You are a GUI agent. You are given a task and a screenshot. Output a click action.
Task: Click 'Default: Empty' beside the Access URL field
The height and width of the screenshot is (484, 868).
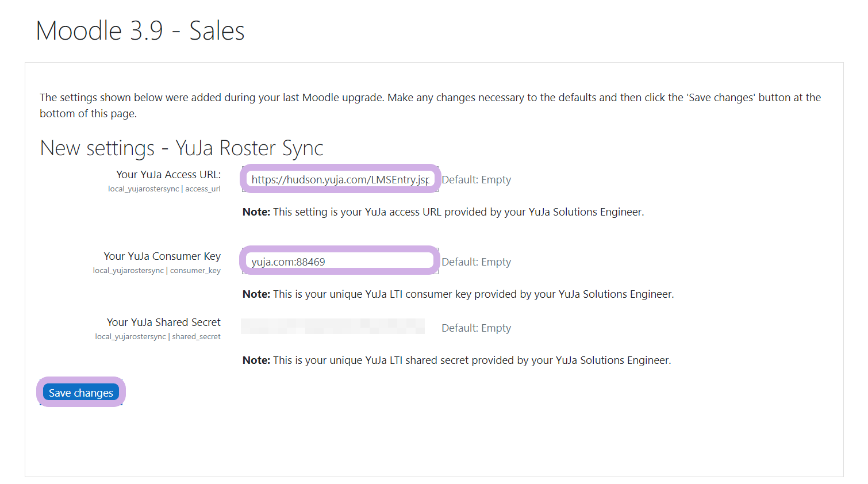tap(476, 180)
